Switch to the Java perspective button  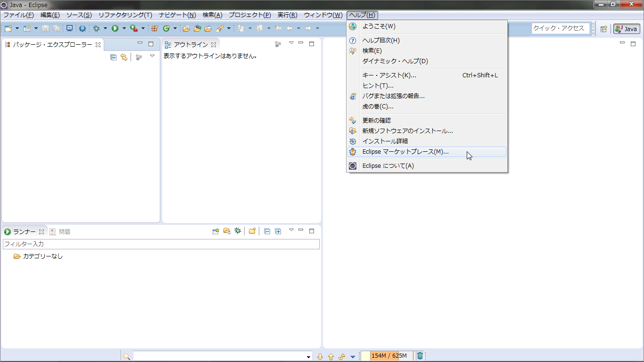626,28
